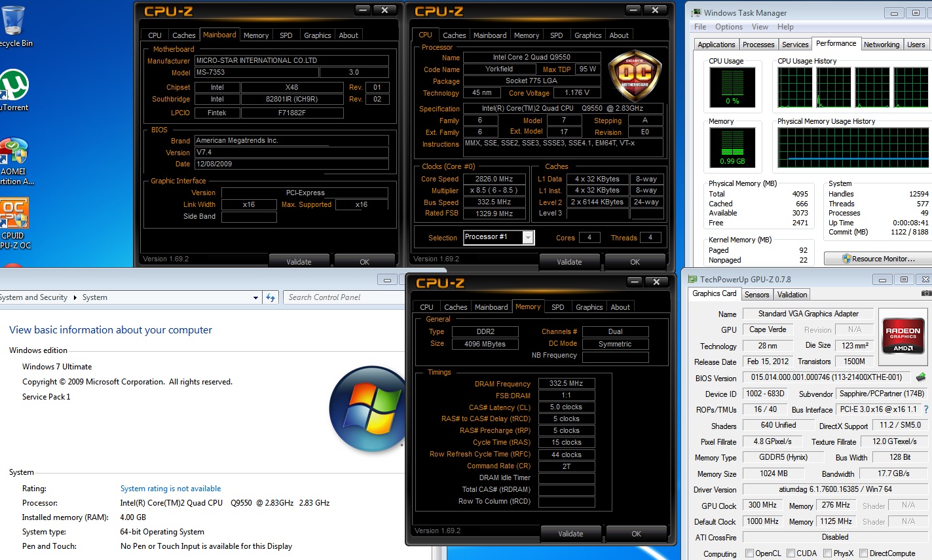
Task: Click the 'MICRO-STAR INTERNATIONAL CO.LTD' manufacturer value
Action: click(291, 60)
